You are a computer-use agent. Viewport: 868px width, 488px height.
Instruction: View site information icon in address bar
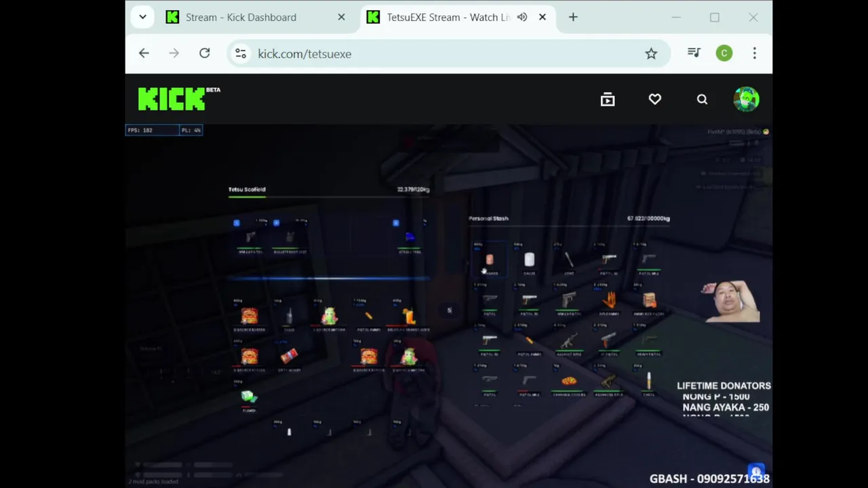240,54
